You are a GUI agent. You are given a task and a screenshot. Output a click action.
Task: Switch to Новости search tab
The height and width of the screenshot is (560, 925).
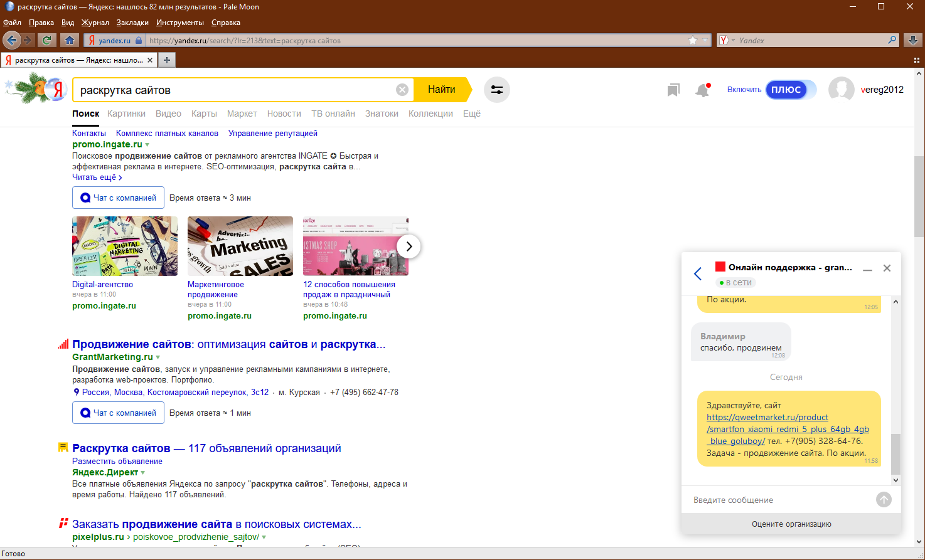(x=284, y=114)
